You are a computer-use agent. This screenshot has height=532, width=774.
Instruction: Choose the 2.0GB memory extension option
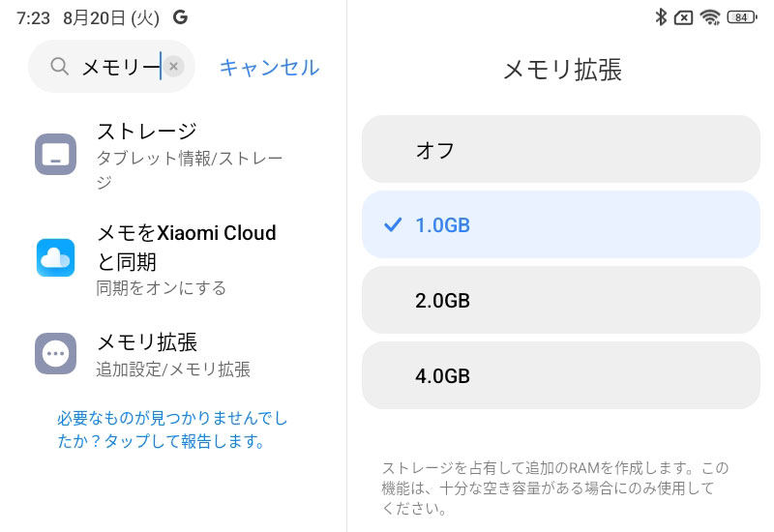tap(561, 300)
